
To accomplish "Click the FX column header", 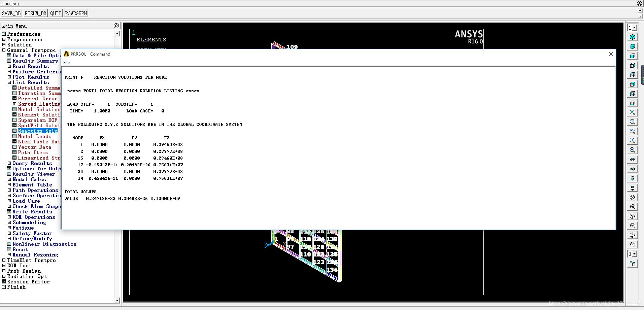I will pos(102,138).
